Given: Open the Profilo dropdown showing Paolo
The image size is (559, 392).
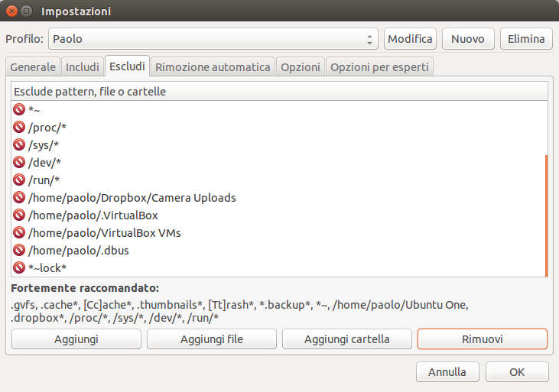Looking at the screenshot, I should (x=213, y=38).
